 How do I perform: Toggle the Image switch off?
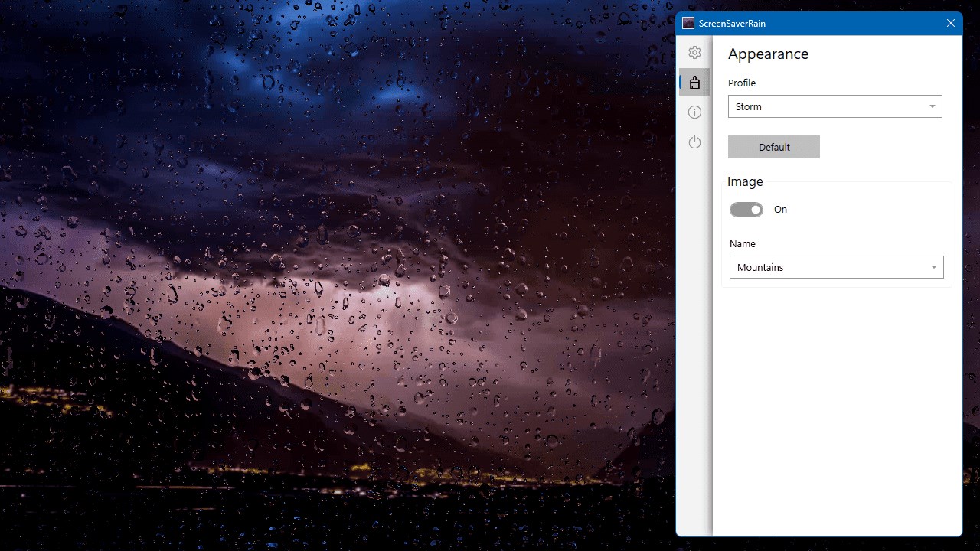coord(746,209)
